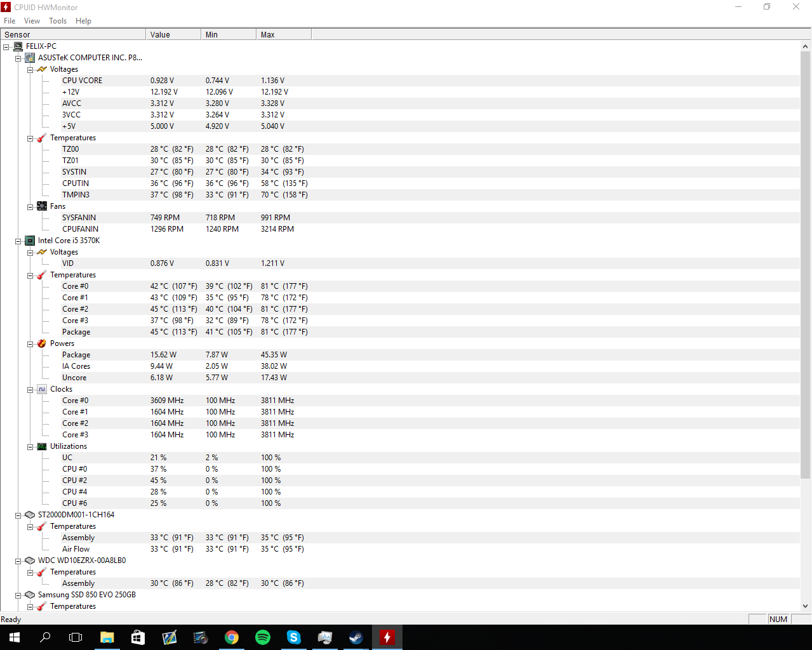Collapse the Powers group
812x650 pixels.
30,344
